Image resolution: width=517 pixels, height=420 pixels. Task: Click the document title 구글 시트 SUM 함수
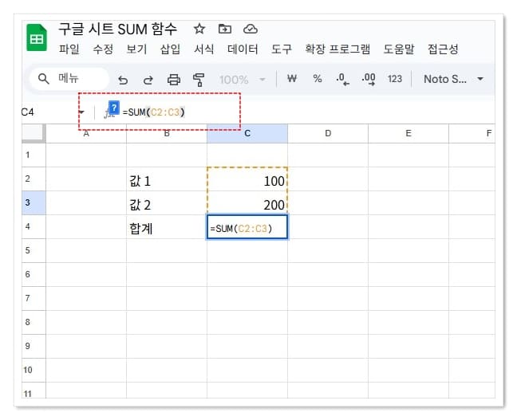point(118,29)
